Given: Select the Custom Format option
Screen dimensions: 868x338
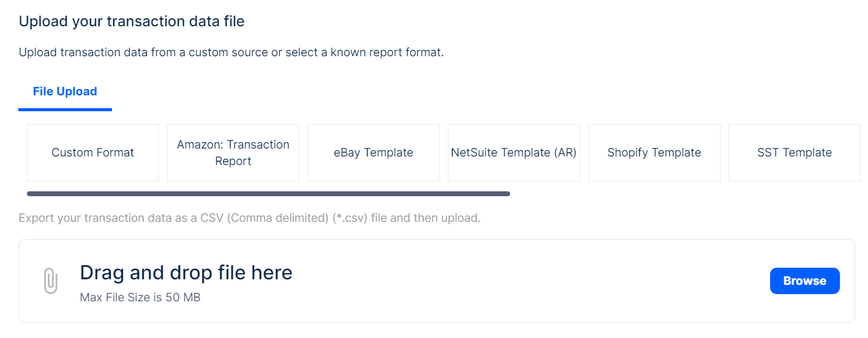Looking at the screenshot, I should pyautogui.click(x=93, y=153).
